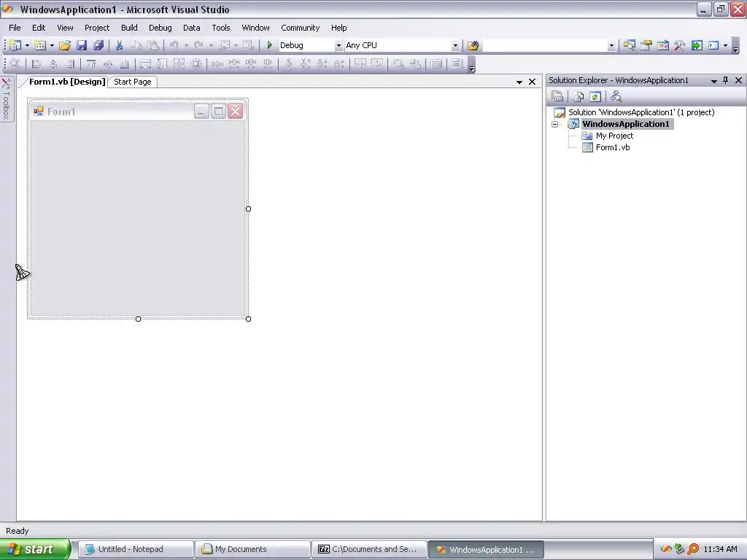
Task: Click the Undo arrow icon
Action: coord(174,45)
